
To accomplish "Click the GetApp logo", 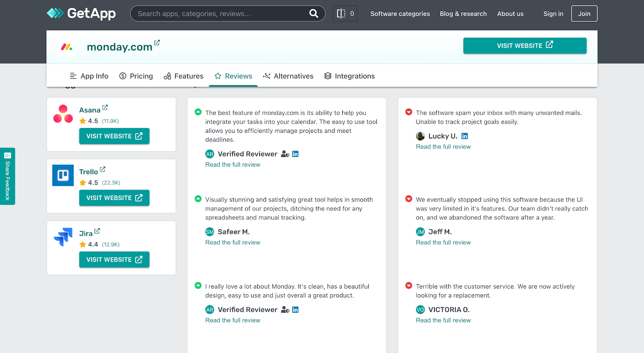I will [81, 13].
